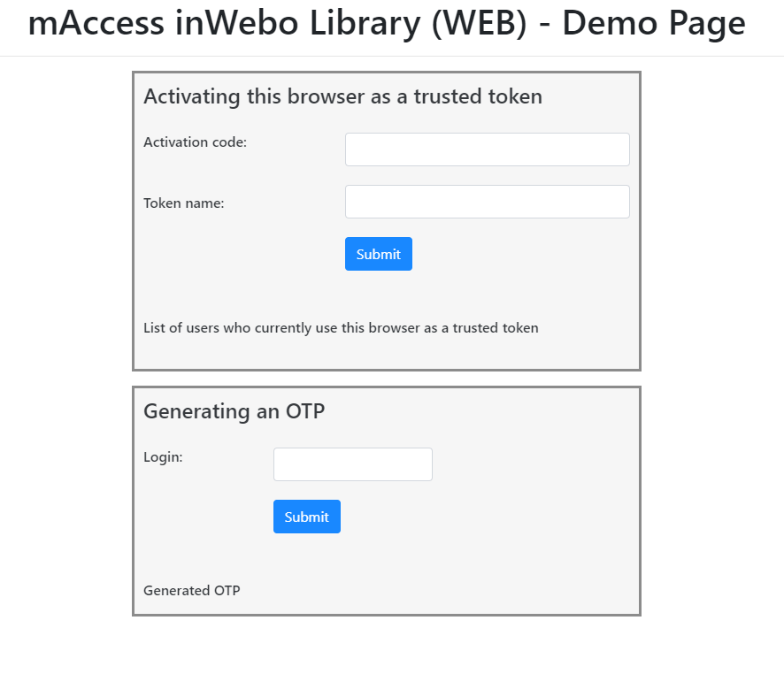Click the horizontal divider below the page title

tap(392, 57)
